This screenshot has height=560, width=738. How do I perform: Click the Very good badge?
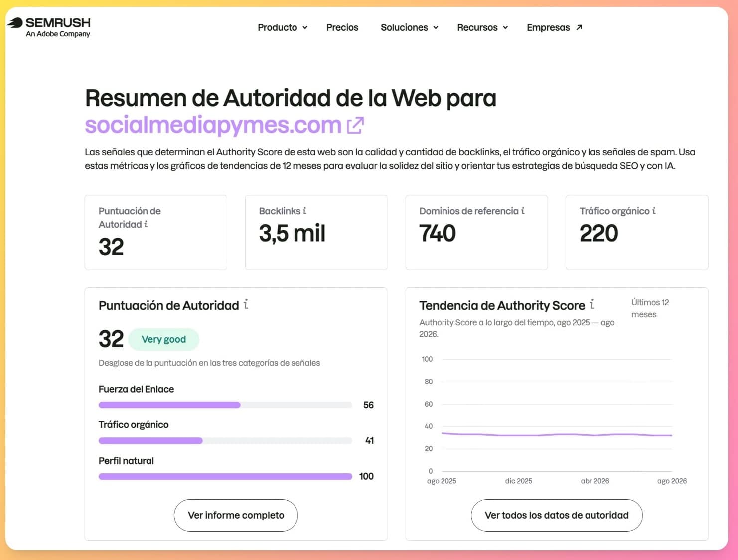pyautogui.click(x=164, y=339)
